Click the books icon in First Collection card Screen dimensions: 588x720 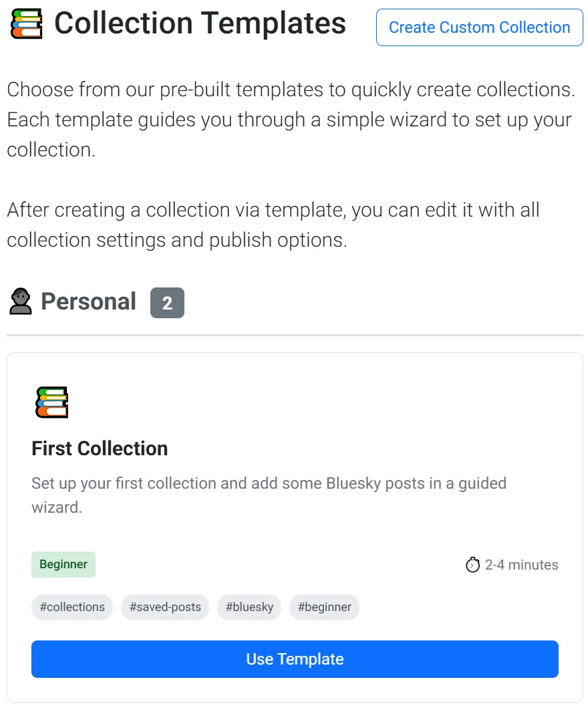click(x=51, y=402)
